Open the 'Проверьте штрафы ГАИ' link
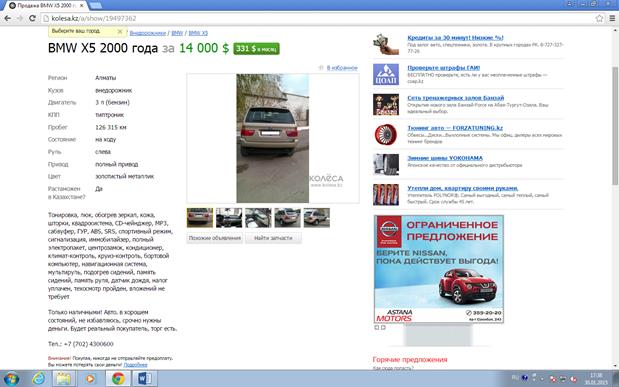 pyautogui.click(x=444, y=68)
